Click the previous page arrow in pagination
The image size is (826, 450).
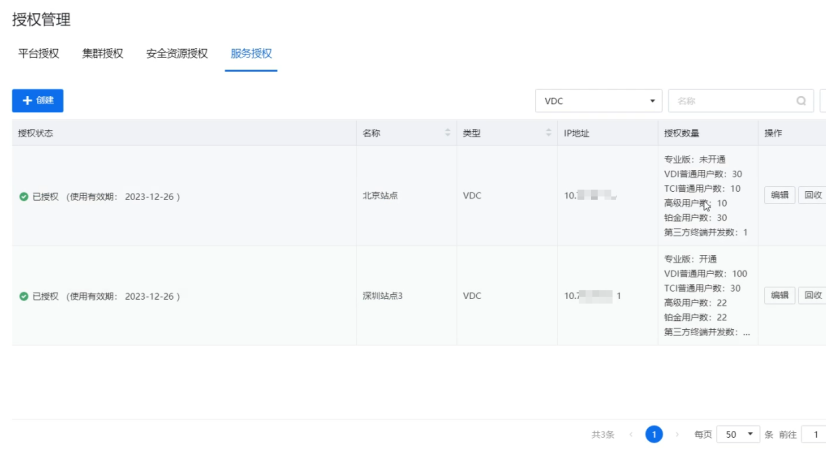click(x=630, y=435)
